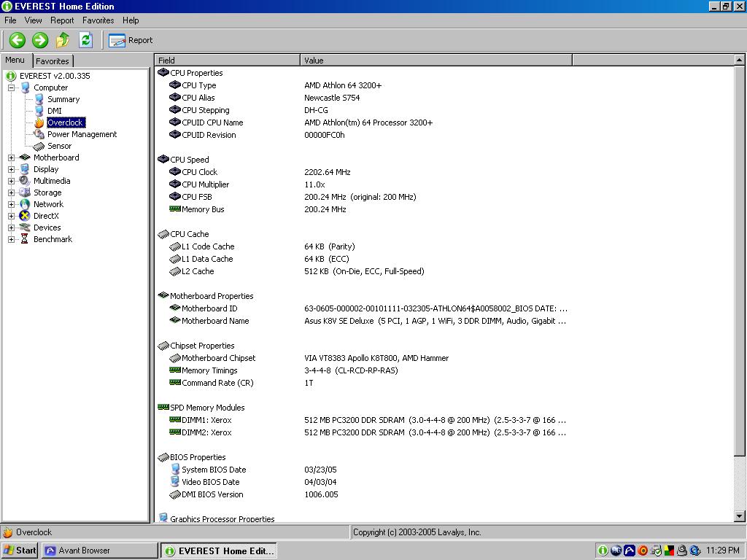This screenshot has height=560, width=747.
Task: Expand the Storage tree node
Action: coord(12,192)
